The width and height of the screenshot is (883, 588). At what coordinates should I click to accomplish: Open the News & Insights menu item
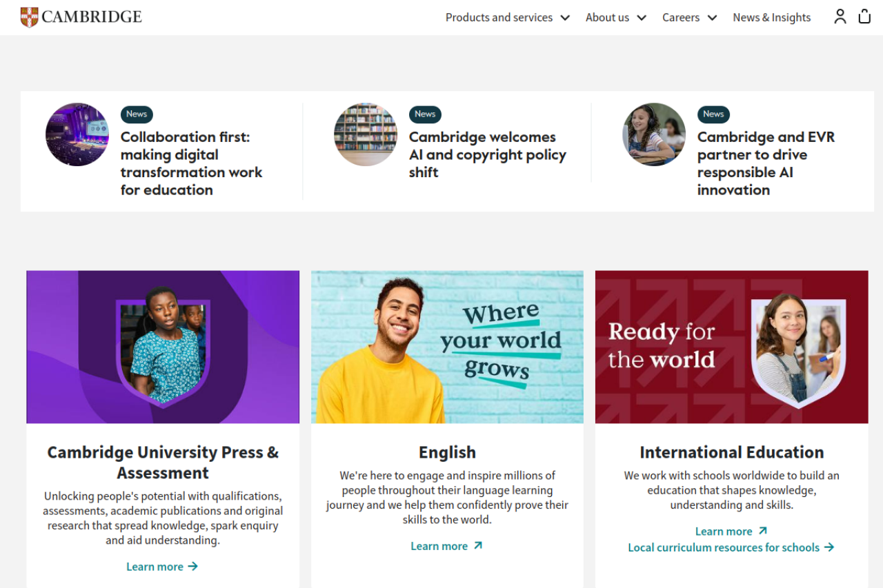pyautogui.click(x=771, y=18)
